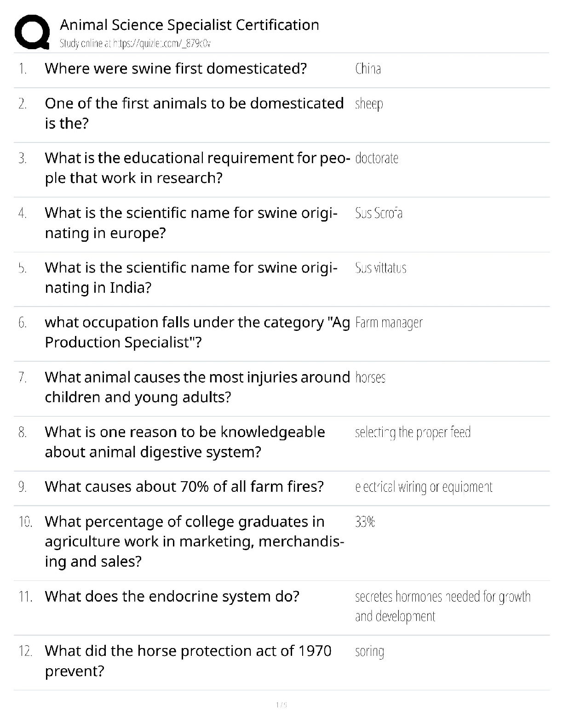
Task: Click the Animal Science Specialist Certification title
Action: 189,25
